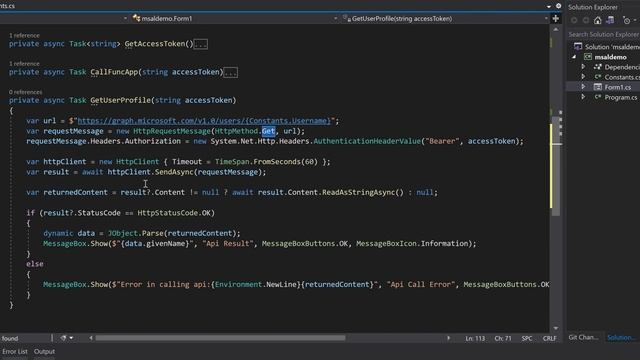Expand the Constants.cs tree node
The image size is (640, 360).
[x=583, y=77]
